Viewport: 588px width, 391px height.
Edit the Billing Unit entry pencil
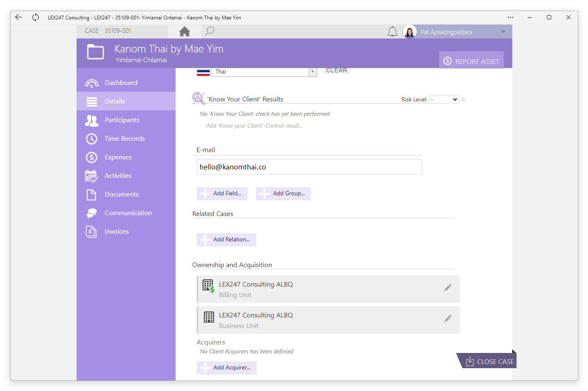[448, 288]
